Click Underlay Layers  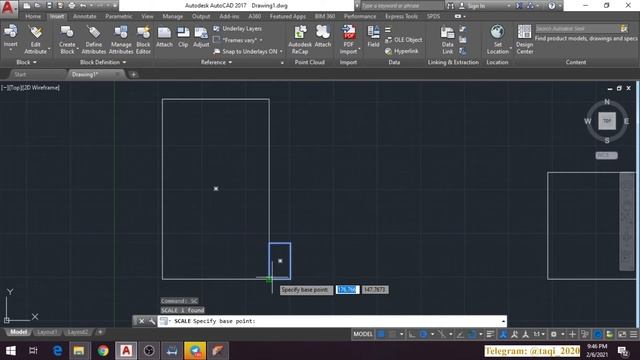click(x=238, y=29)
